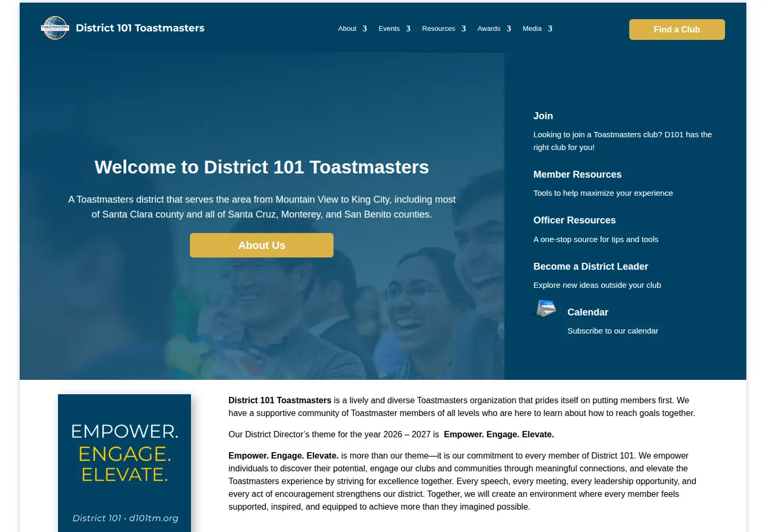Click 'Looking to join a Toastmasters club?' text

(x=598, y=135)
